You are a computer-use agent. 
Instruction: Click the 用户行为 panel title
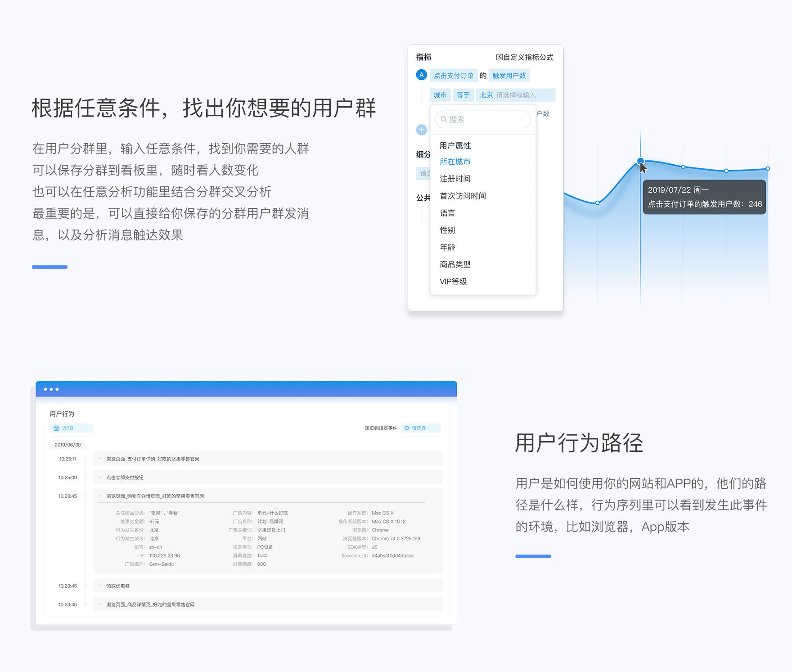(x=62, y=414)
